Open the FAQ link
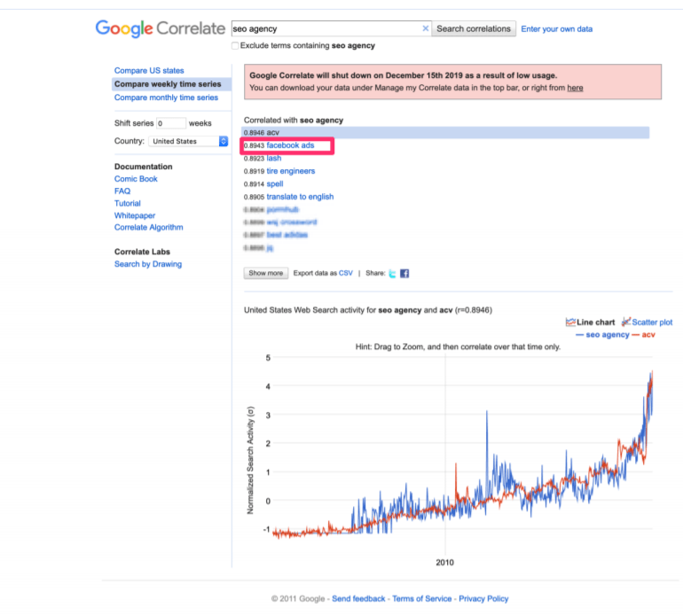Image resolution: width=683 pixels, height=616 pixels. (x=122, y=191)
